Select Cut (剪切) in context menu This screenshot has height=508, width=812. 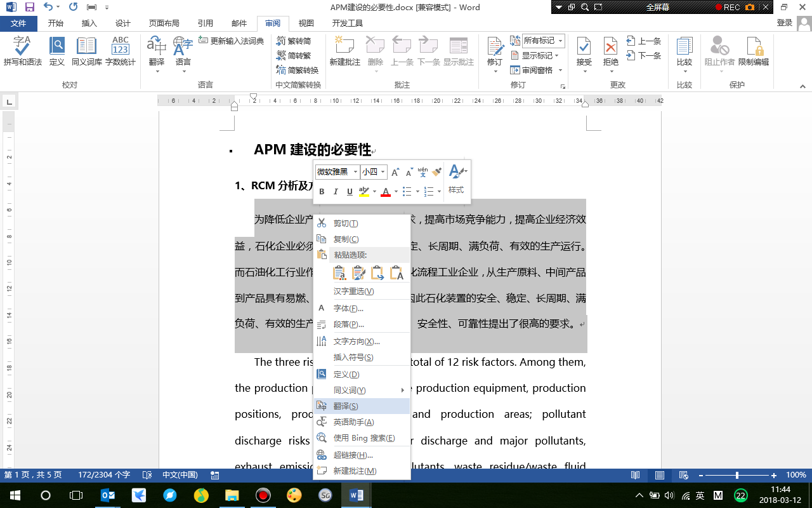point(362,223)
